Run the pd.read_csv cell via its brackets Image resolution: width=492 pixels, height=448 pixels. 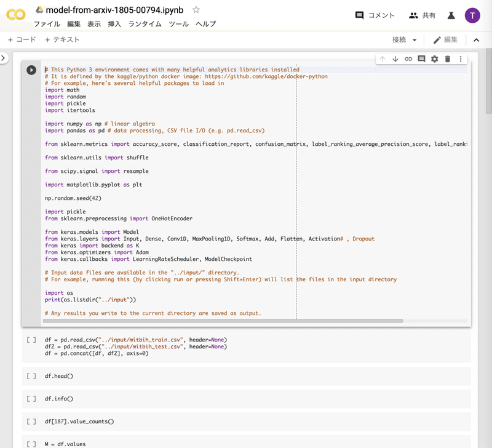31,340
